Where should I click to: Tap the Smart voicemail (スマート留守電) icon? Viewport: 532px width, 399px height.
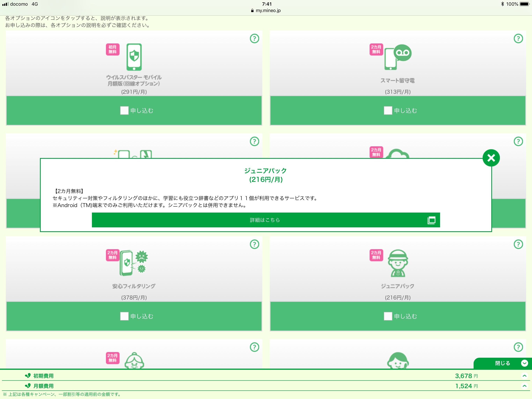(x=398, y=57)
